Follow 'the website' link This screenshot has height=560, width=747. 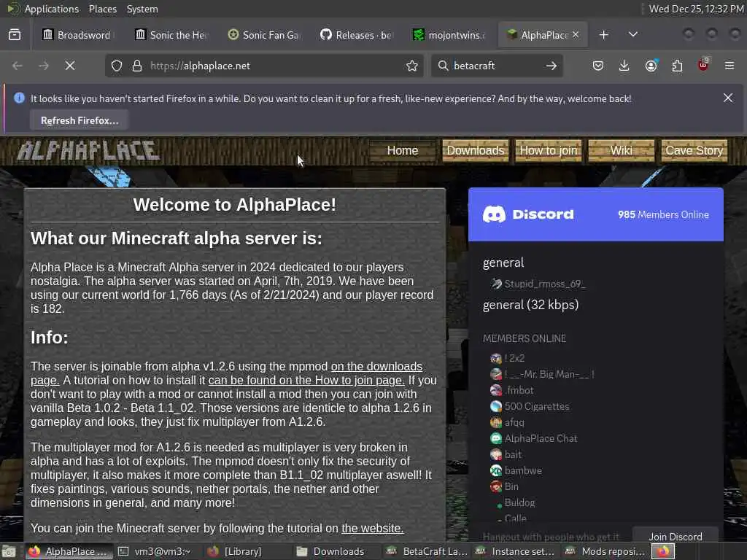point(373,528)
